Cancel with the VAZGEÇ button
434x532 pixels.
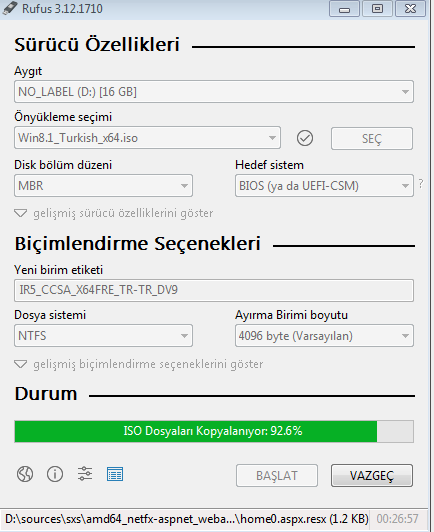point(372,476)
